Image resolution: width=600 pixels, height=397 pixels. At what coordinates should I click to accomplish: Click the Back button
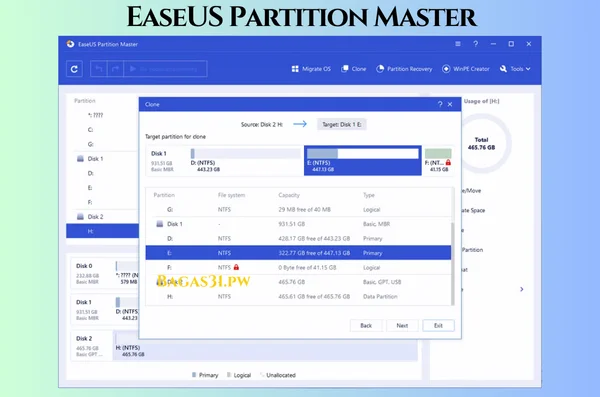pyautogui.click(x=366, y=325)
